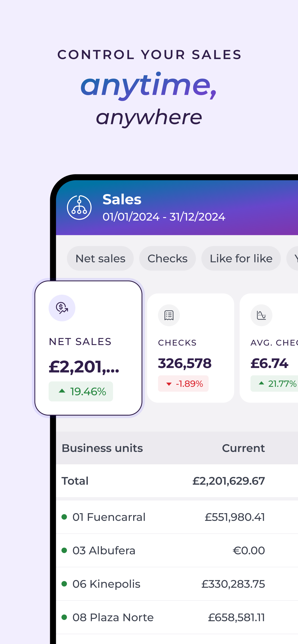Tap the Checks receipt icon
This screenshot has height=644, width=298.
[x=169, y=315]
